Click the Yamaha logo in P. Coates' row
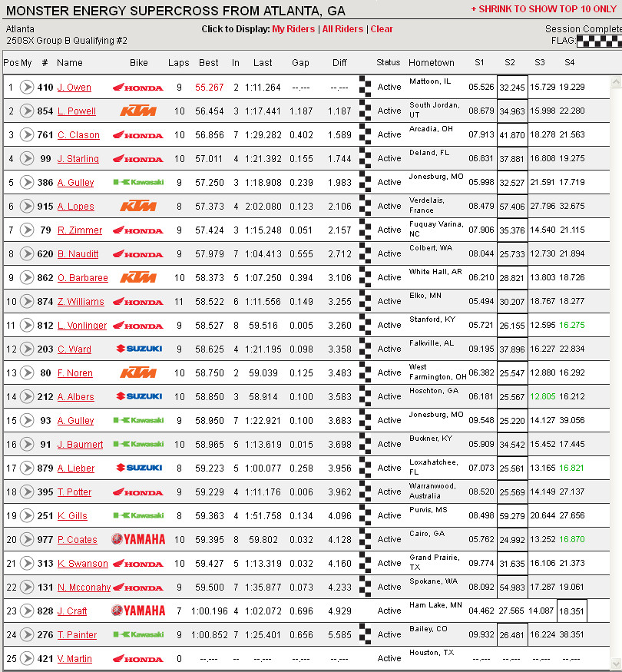Image resolution: width=622 pixels, height=672 pixels. 138,539
